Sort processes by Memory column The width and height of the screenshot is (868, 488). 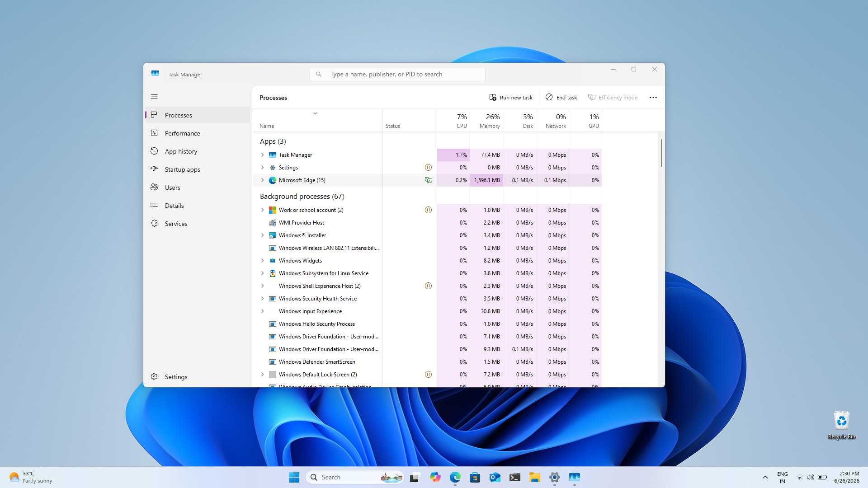tap(486, 121)
